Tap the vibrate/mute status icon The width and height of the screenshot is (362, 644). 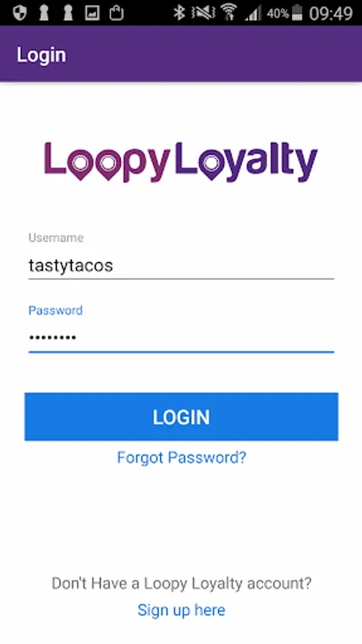(203, 13)
